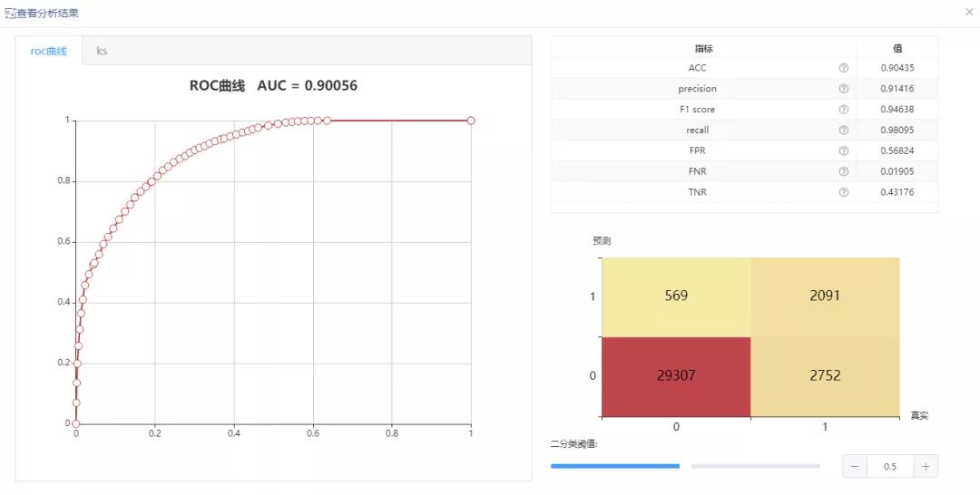Image resolution: width=980 pixels, height=495 pixels.
Task: Click the confusion matrix cell 569
Action: coord(676,296)
